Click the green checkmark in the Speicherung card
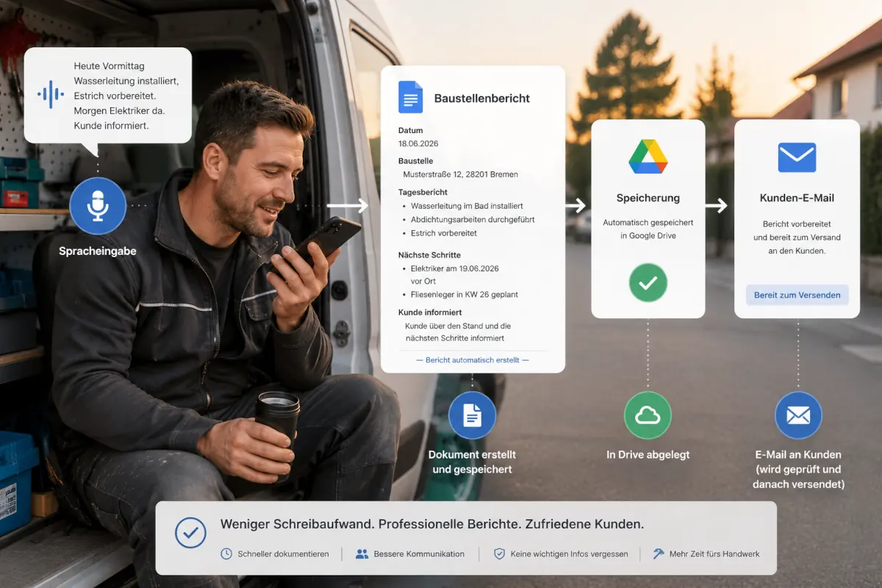Image resolution: width=882 pixels, height=588 pixels. coord(648,283)
